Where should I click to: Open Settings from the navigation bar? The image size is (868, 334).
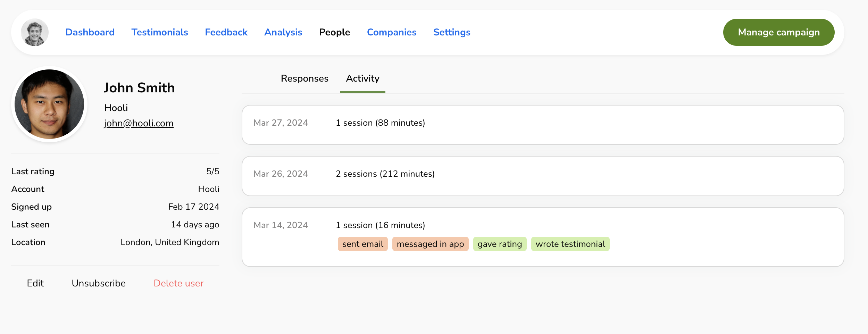click(452, 32)
